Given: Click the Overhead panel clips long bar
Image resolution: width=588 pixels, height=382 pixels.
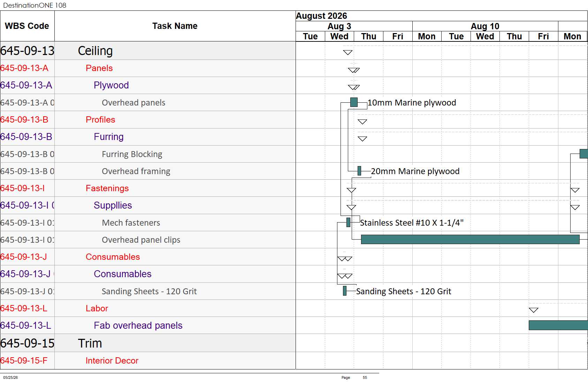Looking at the screenshot, I should 470,239.
